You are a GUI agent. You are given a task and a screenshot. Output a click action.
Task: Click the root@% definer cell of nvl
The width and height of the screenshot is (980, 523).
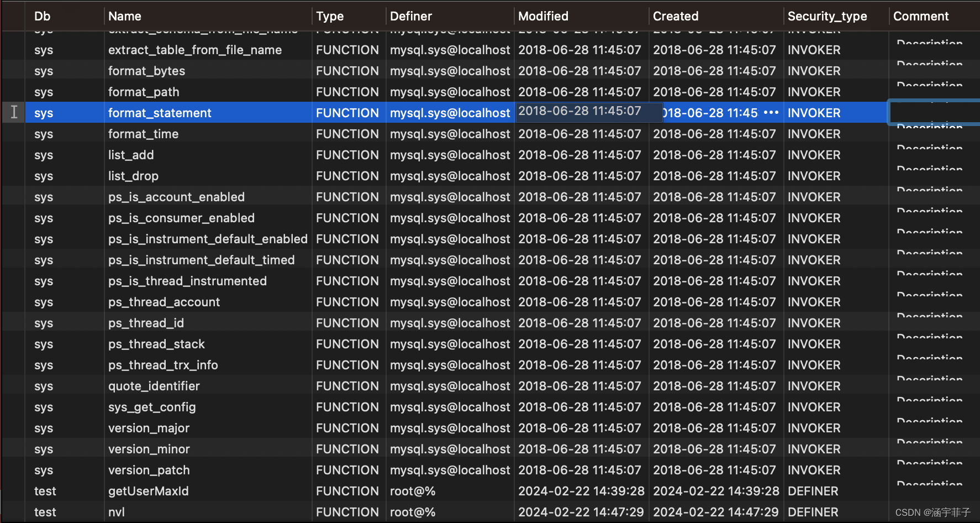tap(413, 512)
